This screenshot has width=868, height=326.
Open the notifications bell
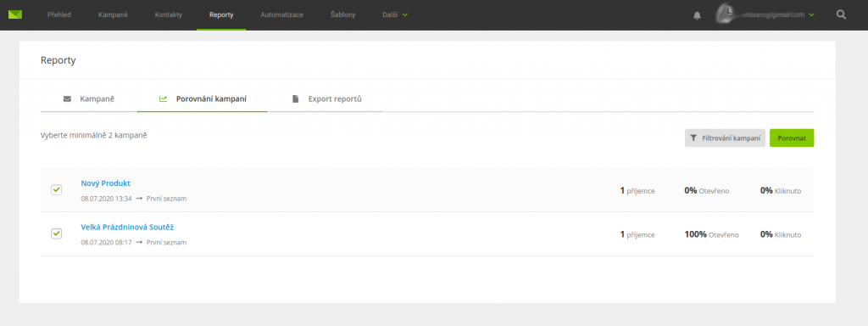697,15
